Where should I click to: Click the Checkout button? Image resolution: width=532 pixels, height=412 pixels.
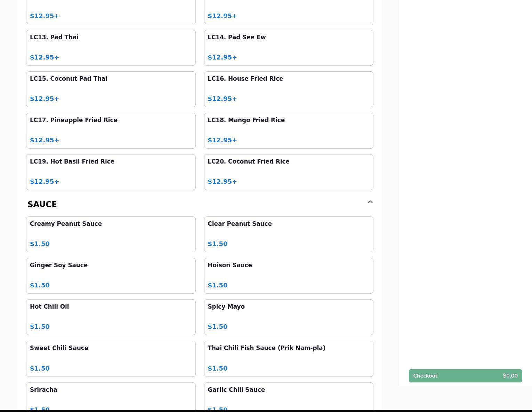click(465, 376)
